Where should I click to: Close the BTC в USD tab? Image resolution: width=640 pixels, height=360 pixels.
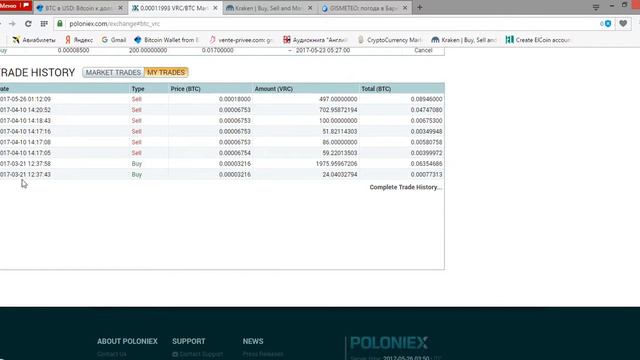click(x=120, y=8)
